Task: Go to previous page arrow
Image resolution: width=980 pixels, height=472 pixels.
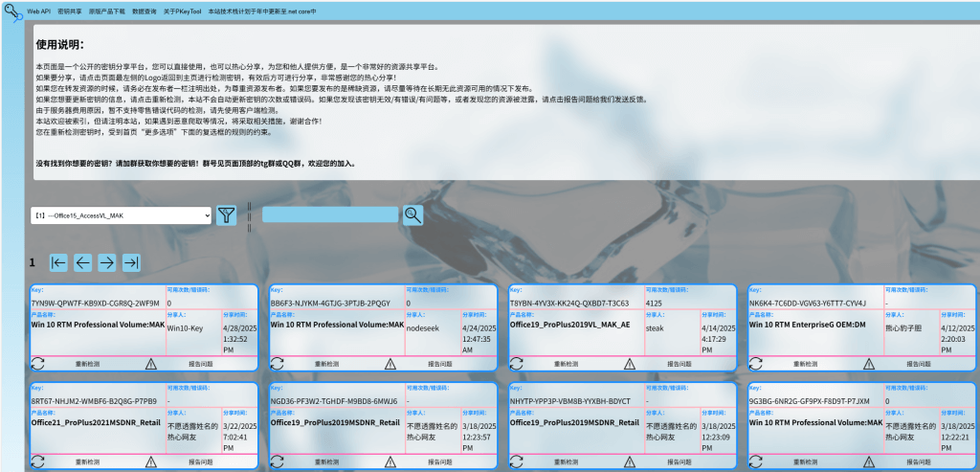Action: pyautogui.click(x=83, y=262)
